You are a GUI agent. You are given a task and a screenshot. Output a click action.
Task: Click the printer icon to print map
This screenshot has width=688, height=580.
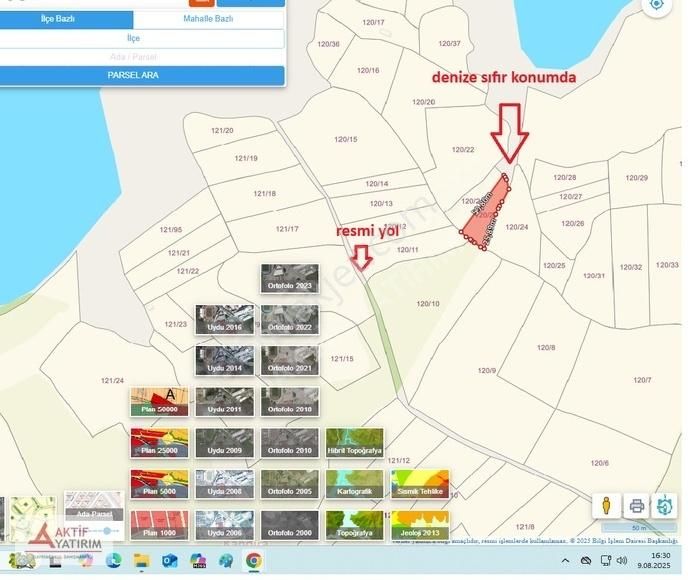[x=636, y=505]
